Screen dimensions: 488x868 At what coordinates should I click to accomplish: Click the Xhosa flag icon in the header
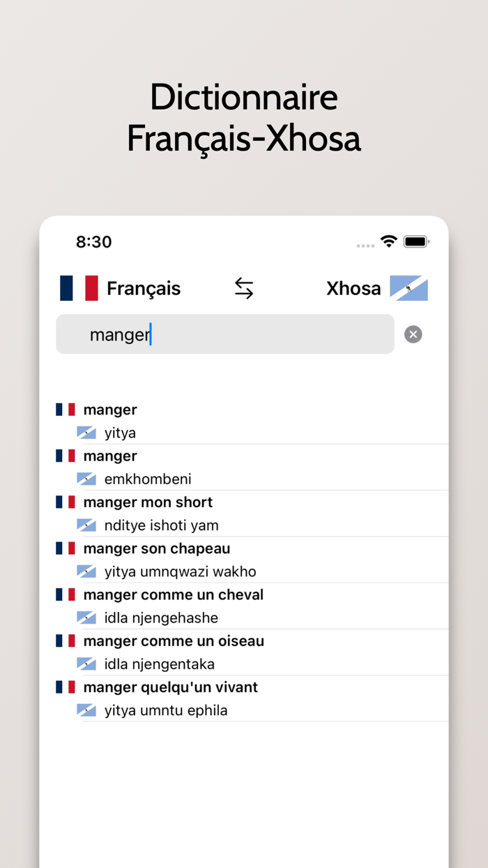[409, 287]
